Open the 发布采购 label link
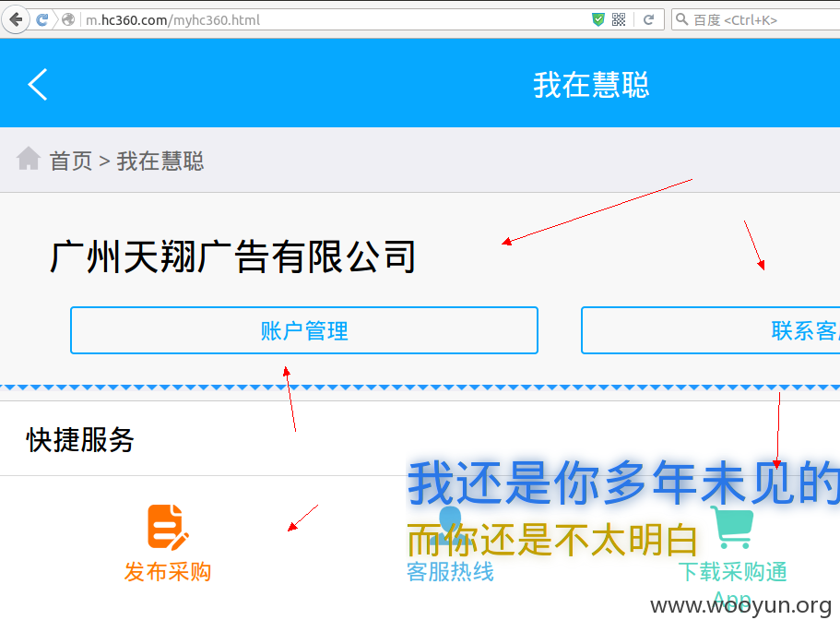840x632 pixels. (x=168, y=572)
